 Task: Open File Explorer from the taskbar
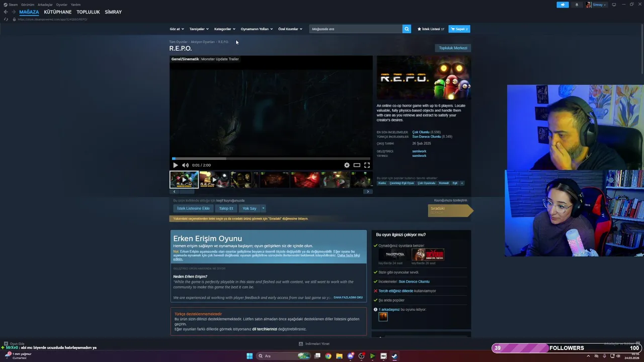(x=339, y=356)
